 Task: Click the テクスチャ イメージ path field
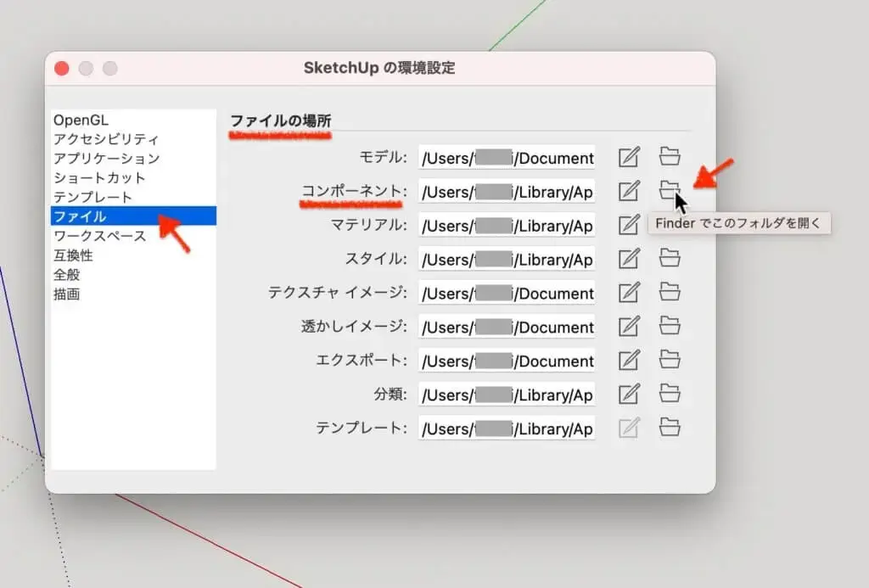[x=507, y=293]
